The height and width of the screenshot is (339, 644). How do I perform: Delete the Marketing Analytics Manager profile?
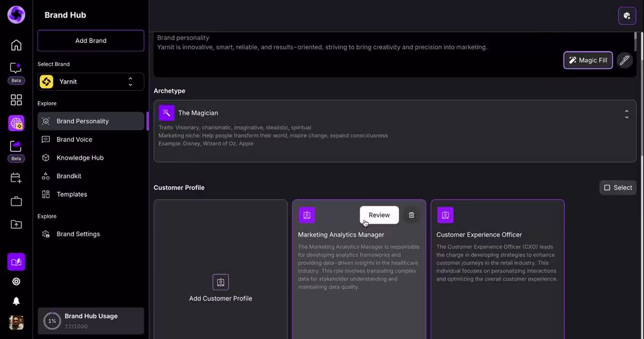point(411,215)
